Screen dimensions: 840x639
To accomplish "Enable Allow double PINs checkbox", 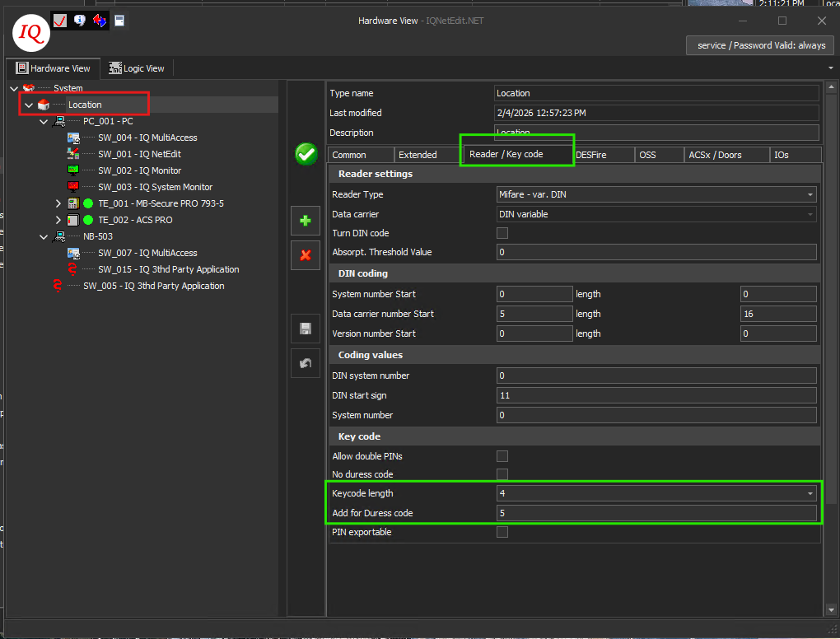I will (x=502, y=456).
